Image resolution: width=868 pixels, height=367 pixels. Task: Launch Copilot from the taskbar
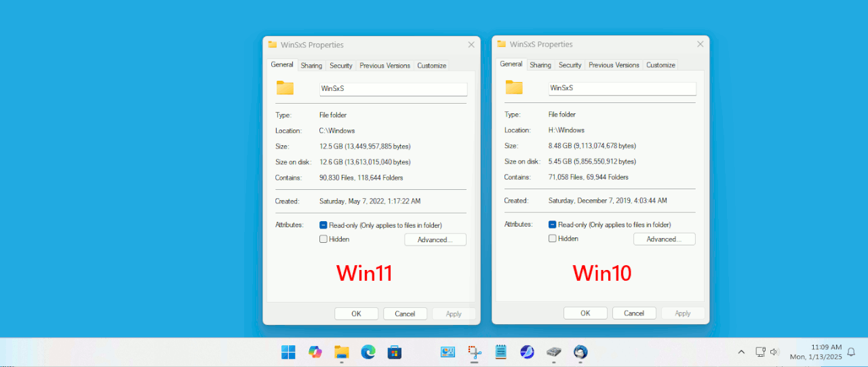tap(315, 351)
